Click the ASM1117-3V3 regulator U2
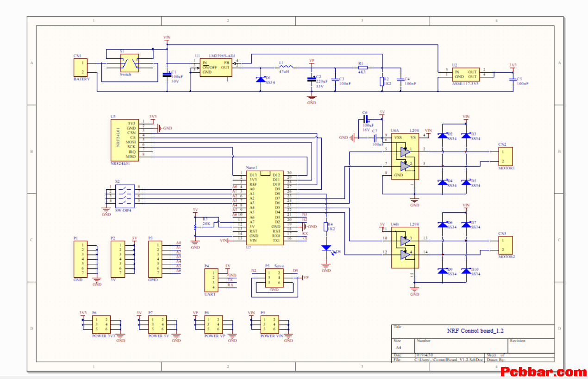Image resolution: width=588 pixels, height=379 pixels. click(465, 74)
